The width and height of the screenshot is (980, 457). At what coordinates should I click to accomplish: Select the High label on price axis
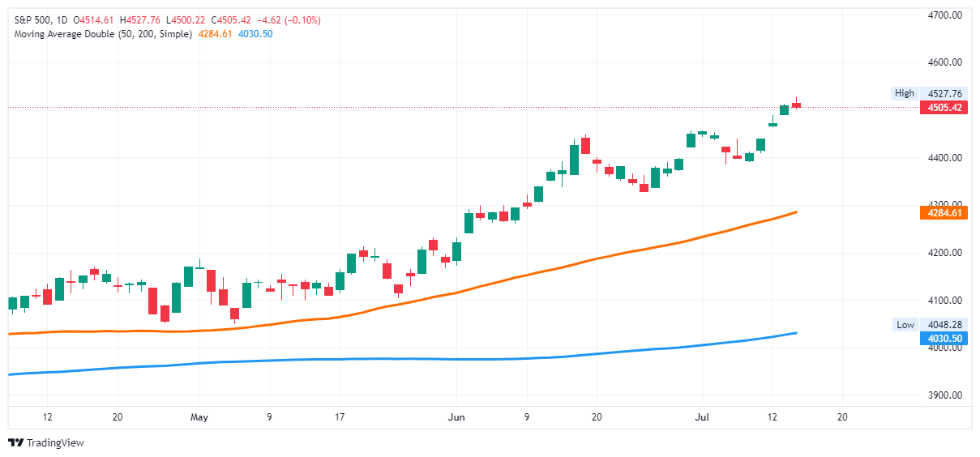904,93
